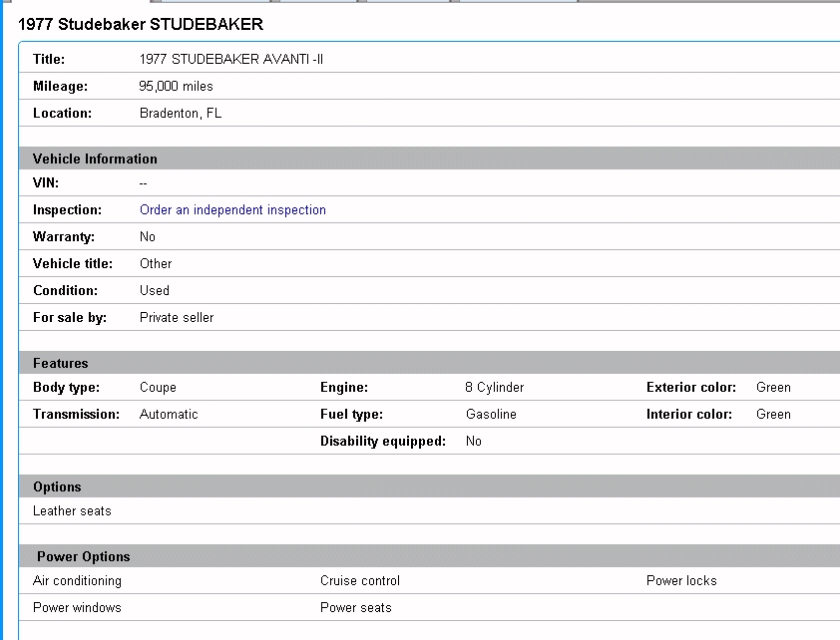
Task: Select 'Green' in the Interior color row
Action: 773,414
